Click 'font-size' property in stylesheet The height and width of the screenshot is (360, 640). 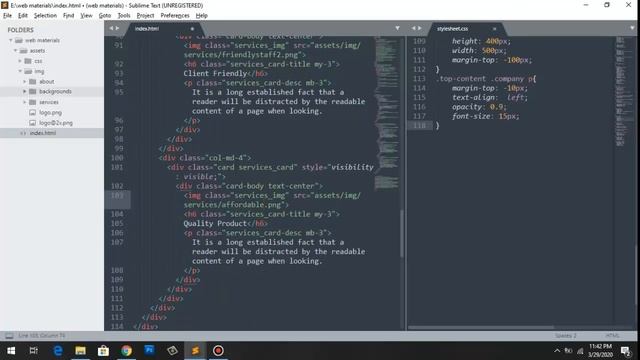(471, 116)
